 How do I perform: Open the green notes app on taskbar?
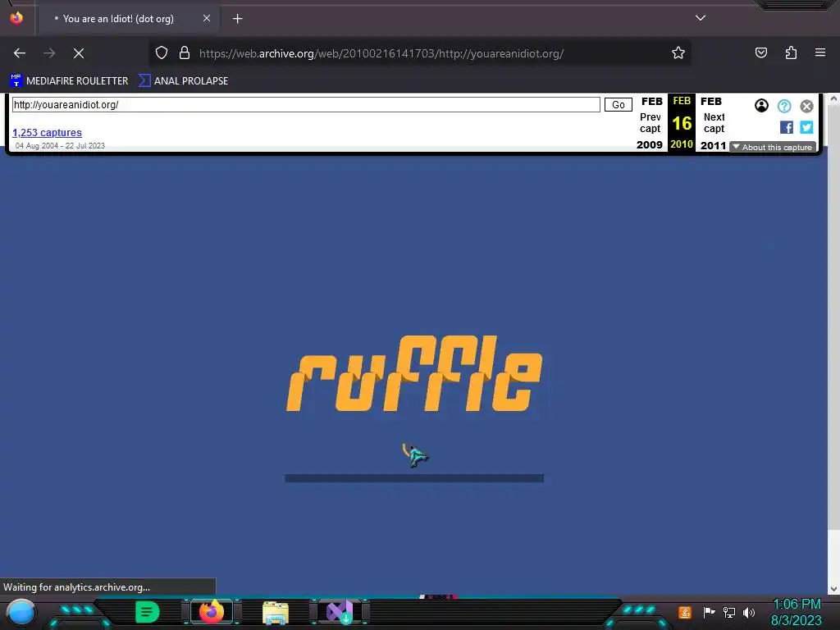point(148,612)
